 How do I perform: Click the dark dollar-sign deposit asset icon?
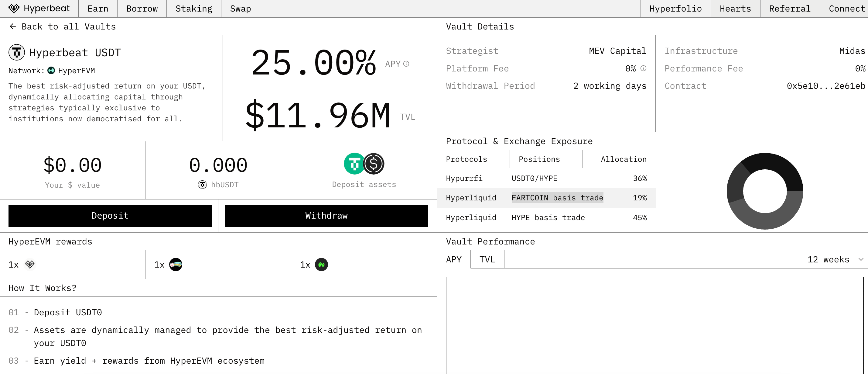click(x=374, y=164)
